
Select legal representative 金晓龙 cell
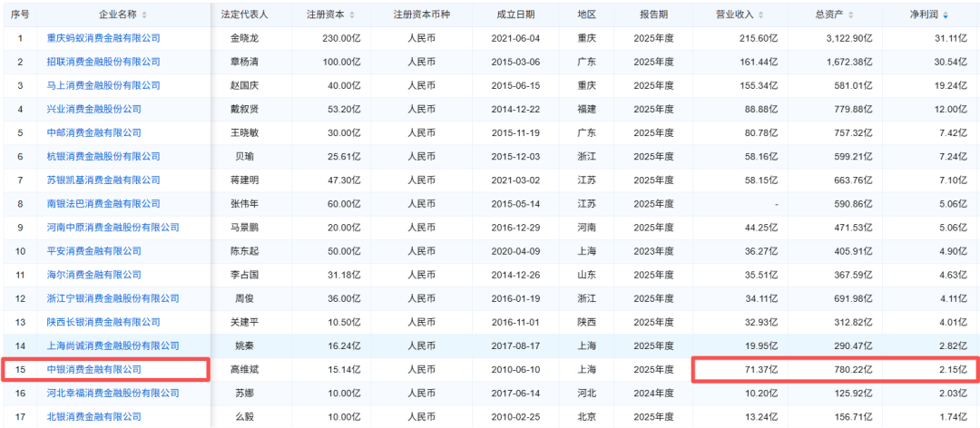pos(244,38)
